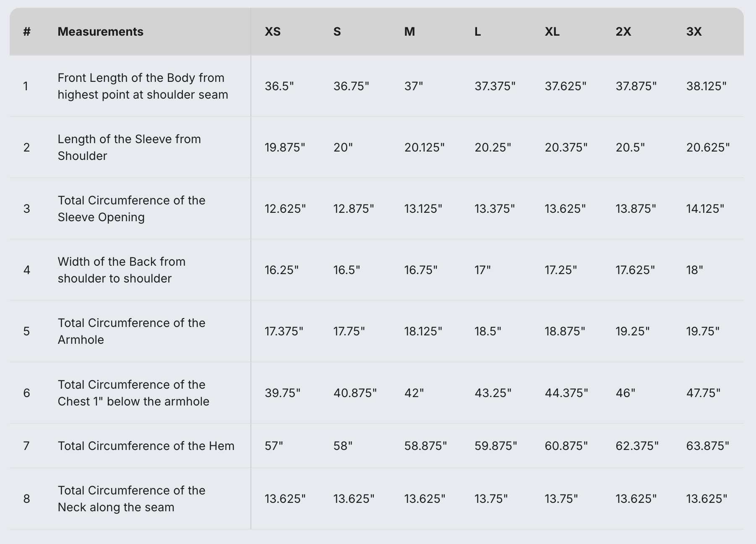Viewport: 756px width, 544px height.
Task: Select the 62.375" hem circumference cell
Action: tap(637, 446)
